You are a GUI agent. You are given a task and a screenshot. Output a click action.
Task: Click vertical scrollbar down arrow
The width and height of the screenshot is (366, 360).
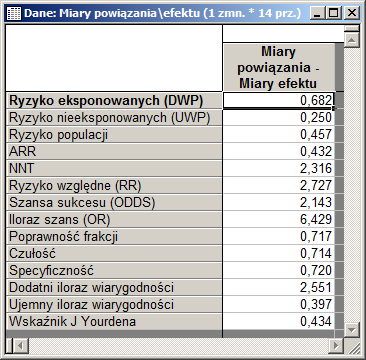click(x=352, y=330)
